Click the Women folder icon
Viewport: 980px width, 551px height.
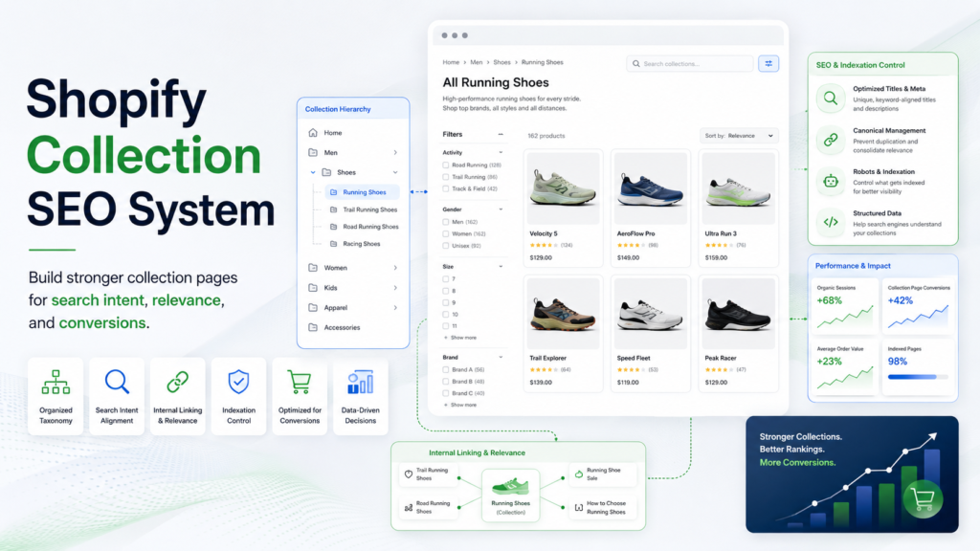(313, 268)
